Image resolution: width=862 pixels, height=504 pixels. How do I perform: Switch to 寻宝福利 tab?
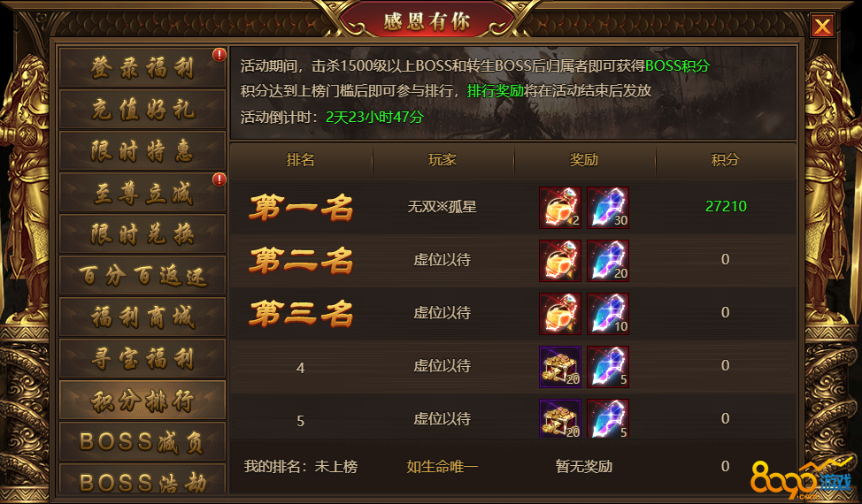click(x=142, y=358)
